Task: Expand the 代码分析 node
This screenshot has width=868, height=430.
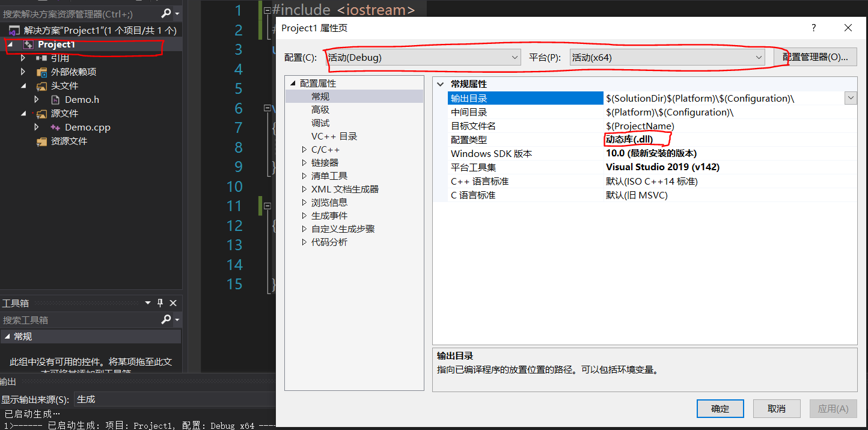Action: (304, 242)
